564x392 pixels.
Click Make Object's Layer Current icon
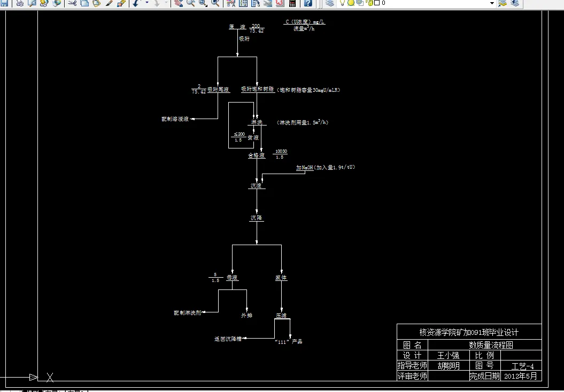tap(503, 3)
